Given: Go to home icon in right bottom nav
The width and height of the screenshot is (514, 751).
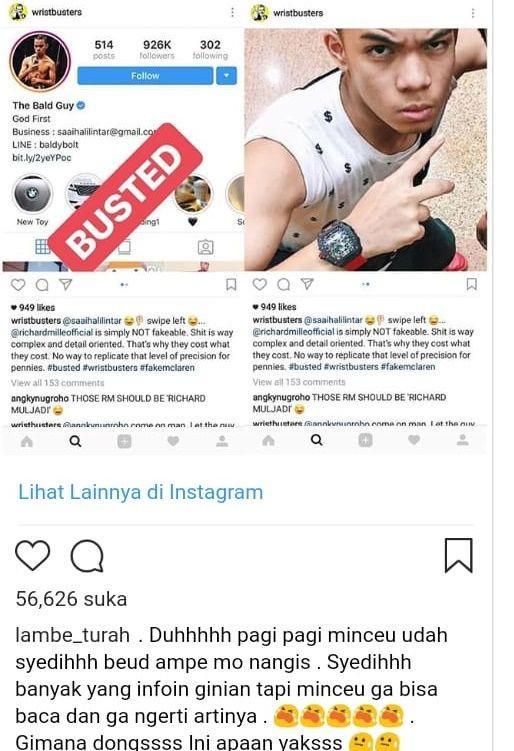Looking at the screenshot, I should tap(268, 440).
